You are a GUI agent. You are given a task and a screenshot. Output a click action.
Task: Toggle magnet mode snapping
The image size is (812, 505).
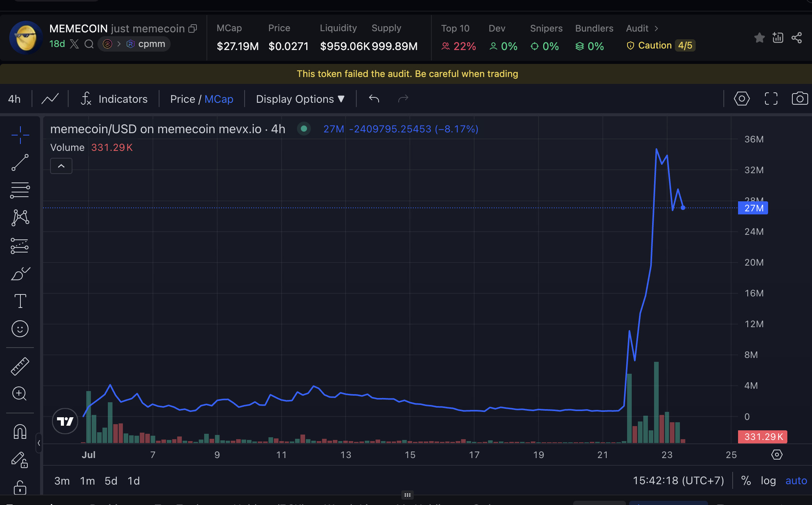point(20,431)
